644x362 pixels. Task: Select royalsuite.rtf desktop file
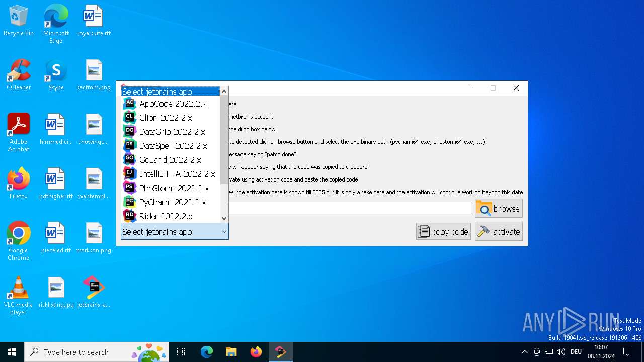94,21
